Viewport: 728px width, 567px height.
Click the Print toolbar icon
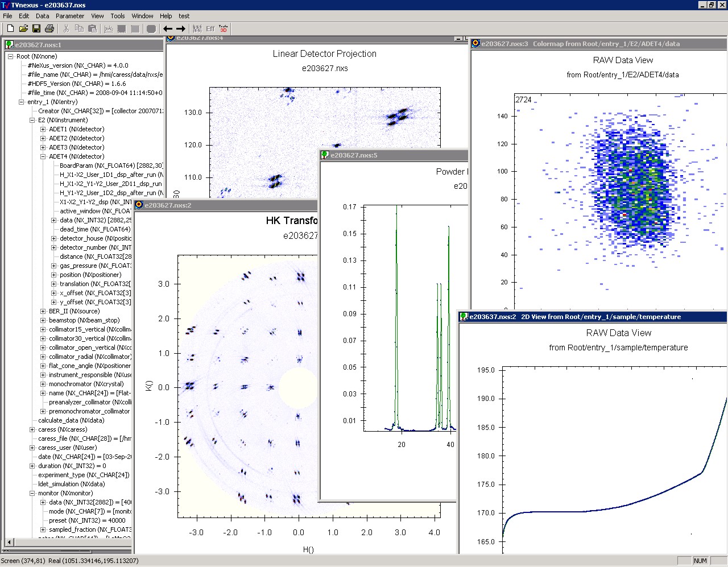[49, 28]
